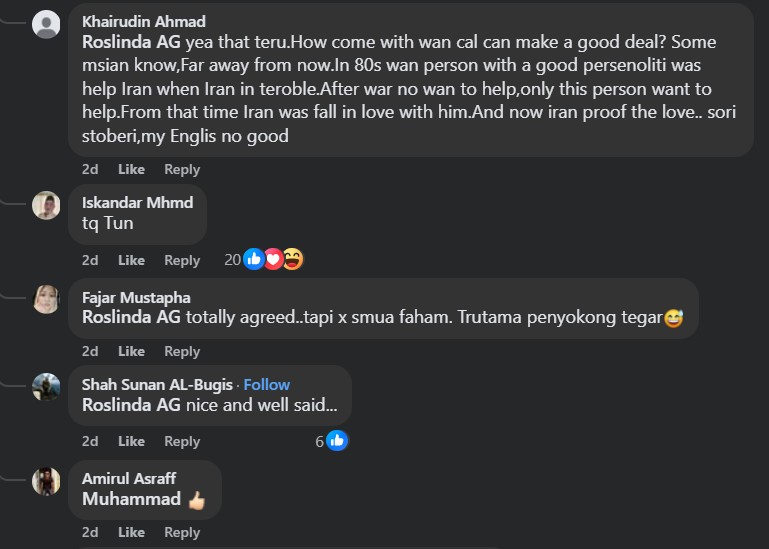Click the 2d timestamp on Shah Sunan's comment
This screenshot has height=549, width=769.
coord(90,441)
